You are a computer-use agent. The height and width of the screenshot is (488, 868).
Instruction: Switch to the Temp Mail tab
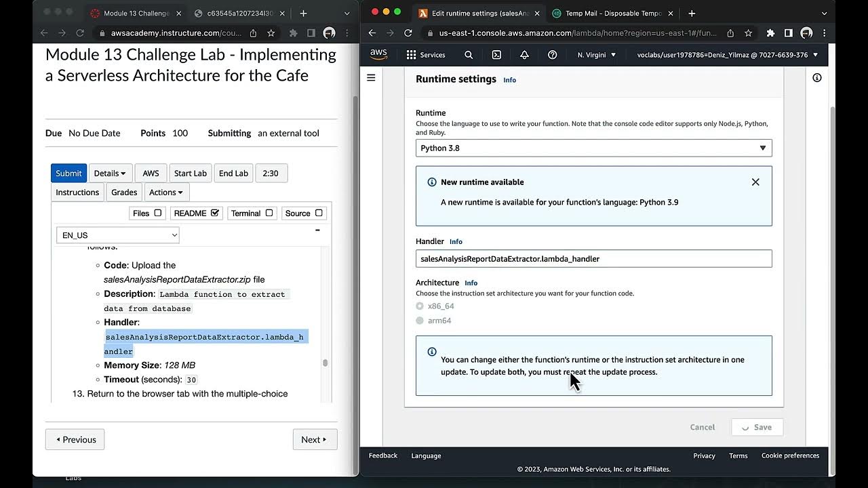click(x=614, y=13)
